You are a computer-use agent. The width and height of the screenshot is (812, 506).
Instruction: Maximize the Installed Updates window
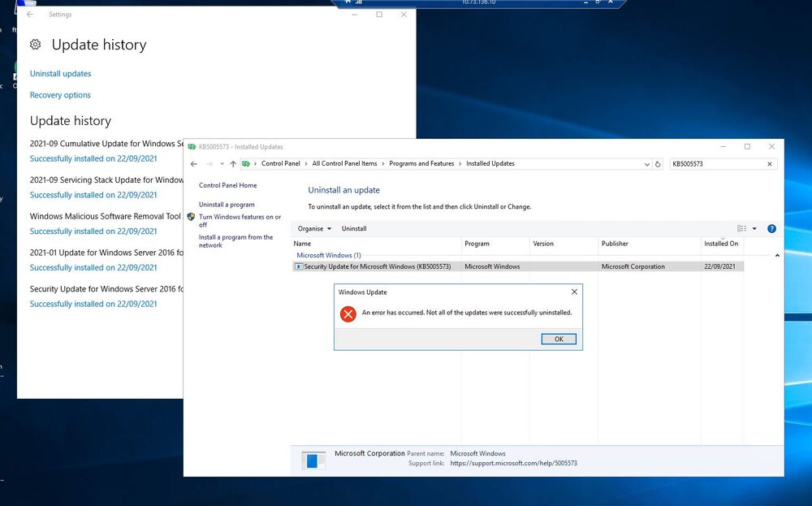point(747,146)
